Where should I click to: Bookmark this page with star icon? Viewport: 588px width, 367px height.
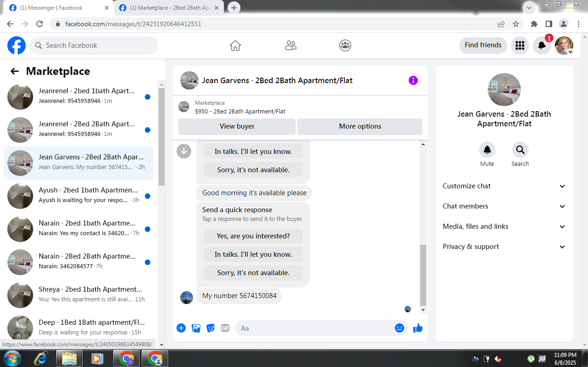tap(516, 24)
